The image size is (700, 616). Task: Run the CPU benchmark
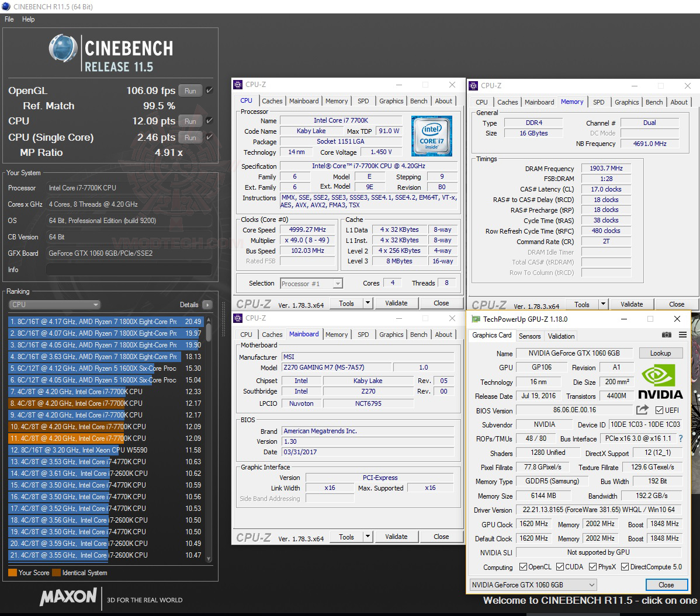(190, 121)
